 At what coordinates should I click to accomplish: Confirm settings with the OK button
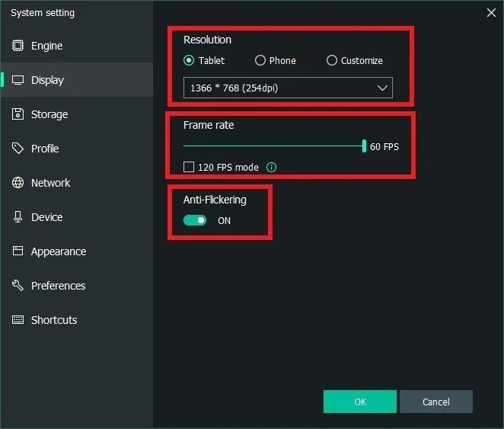tap(359, 402)
